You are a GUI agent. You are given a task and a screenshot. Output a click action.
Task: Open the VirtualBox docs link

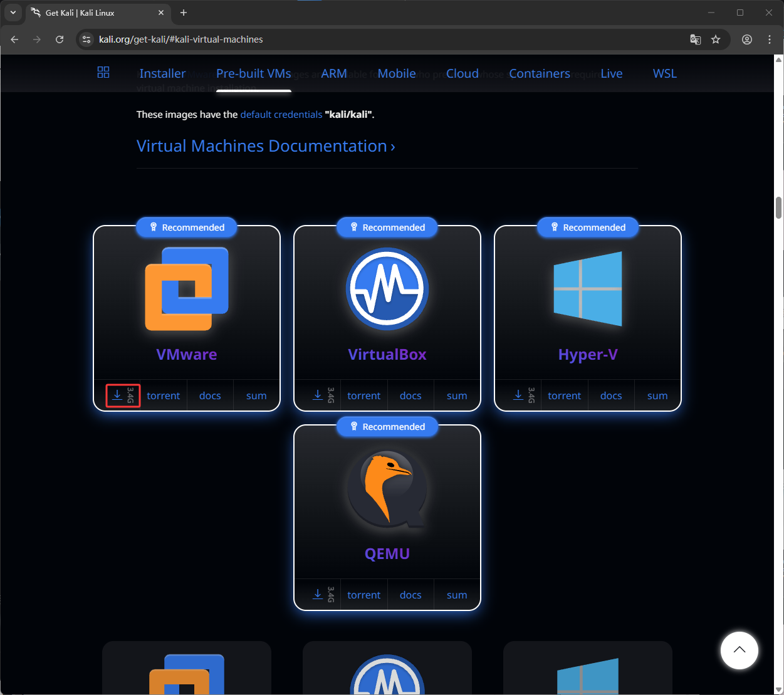coord(410,395)
